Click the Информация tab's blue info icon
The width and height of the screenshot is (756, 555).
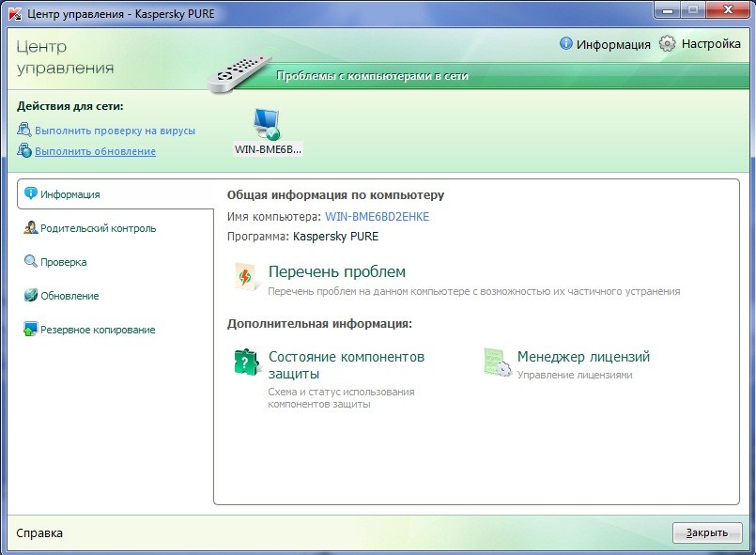tap(30, 193)
